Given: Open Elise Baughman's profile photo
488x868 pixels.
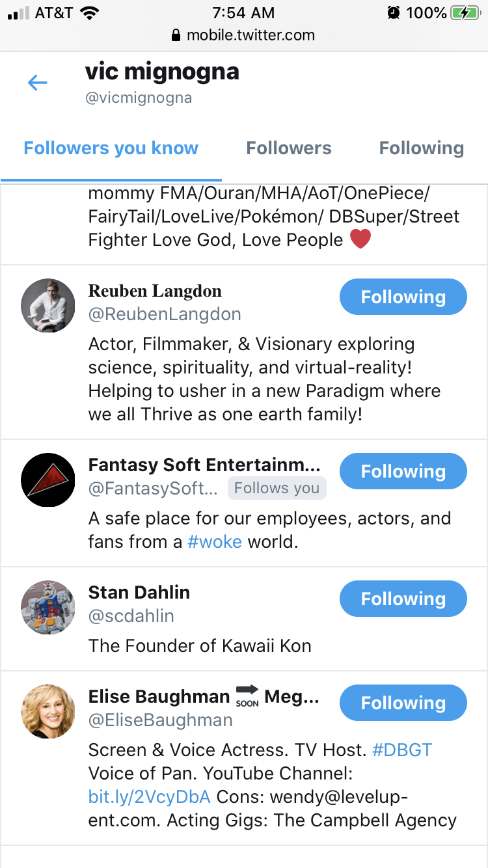Looking at the screenshot, I should point(48,712).
